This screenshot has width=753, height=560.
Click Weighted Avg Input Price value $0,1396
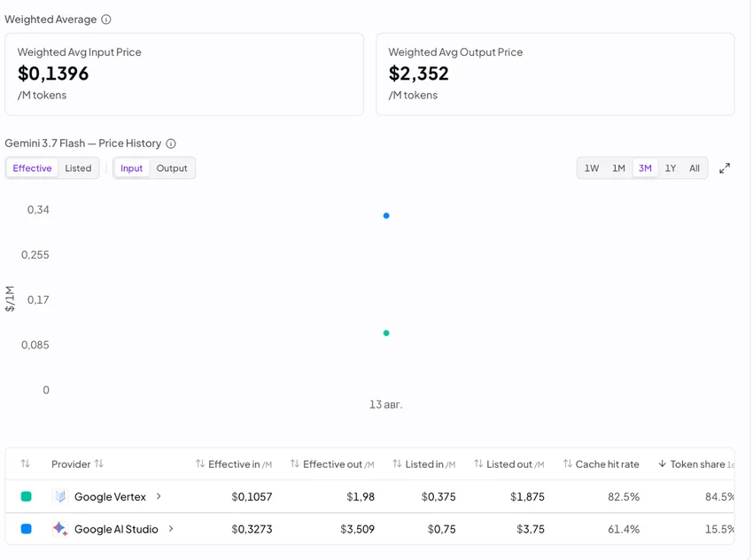[53, 74]
